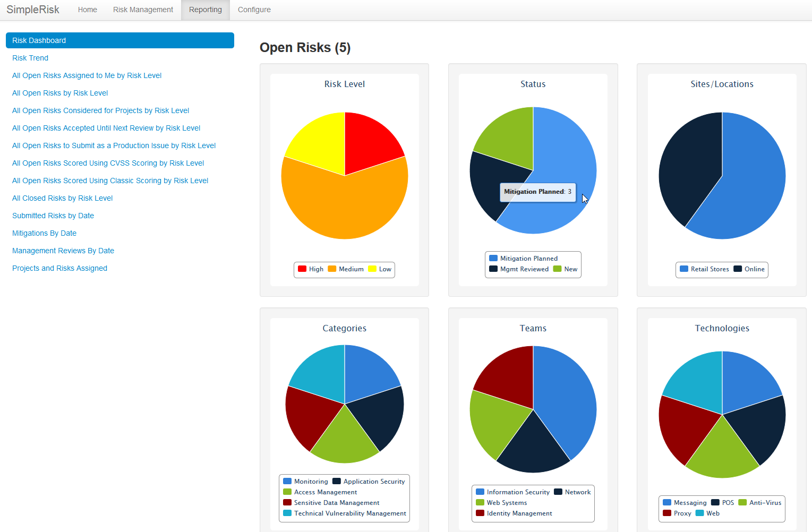Open the Risk Management menu
This screenshot has height=532, width=812.
tap(143, 10)
